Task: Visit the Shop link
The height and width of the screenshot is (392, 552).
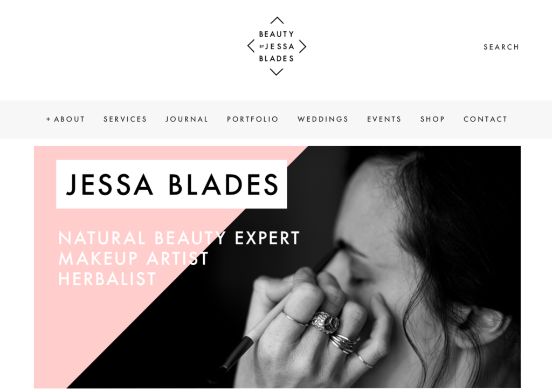Action: click(433, 119)
